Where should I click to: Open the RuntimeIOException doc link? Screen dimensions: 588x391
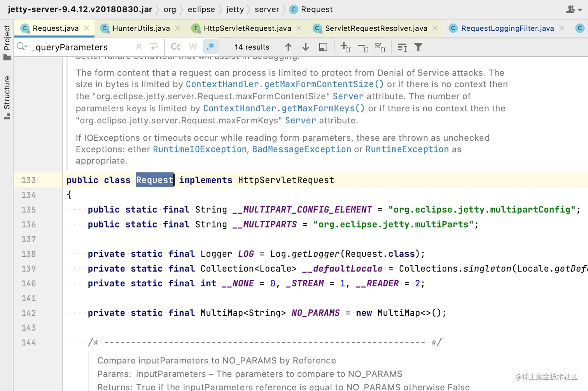(x=200, y=149)
